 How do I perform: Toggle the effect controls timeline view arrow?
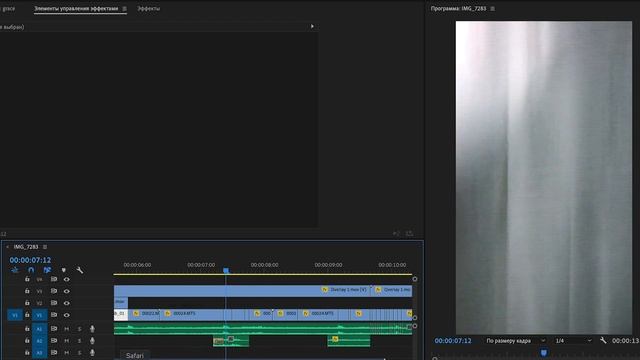(x=312, y=27)
